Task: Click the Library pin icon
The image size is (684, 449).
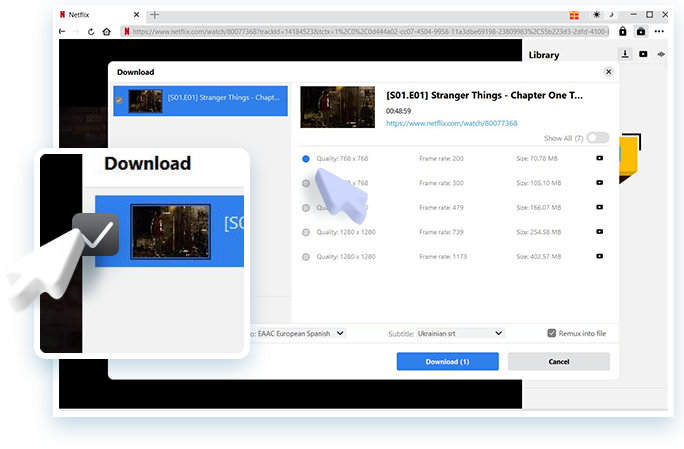Action: (661, 54)
